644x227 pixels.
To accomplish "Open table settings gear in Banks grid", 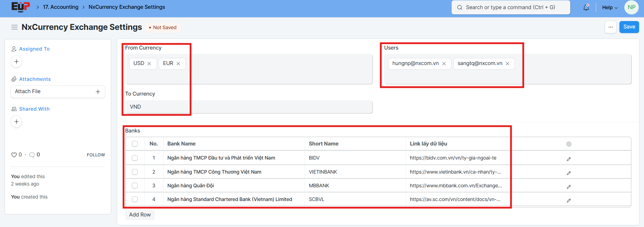I will coord(569,144).
